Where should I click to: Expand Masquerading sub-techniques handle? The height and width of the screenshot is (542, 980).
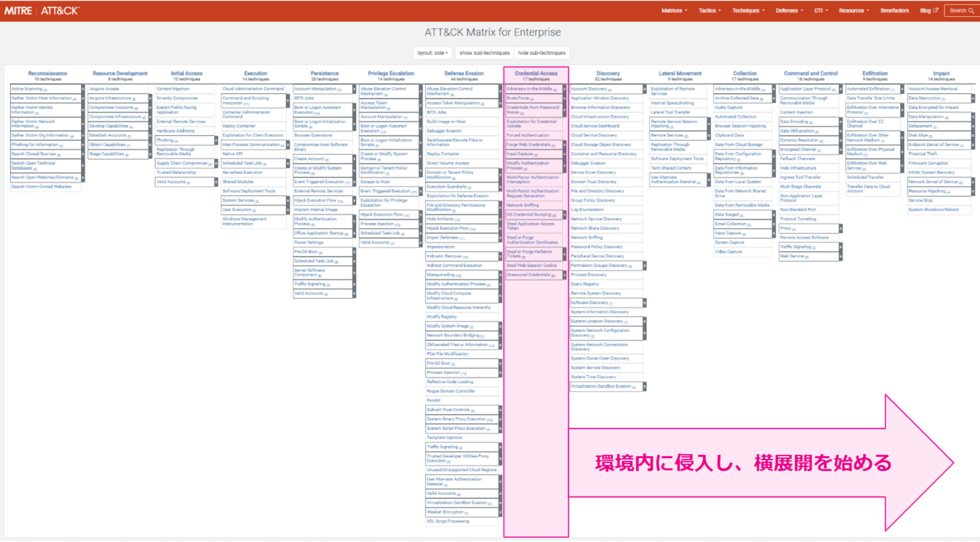click(x=500, y=275)
